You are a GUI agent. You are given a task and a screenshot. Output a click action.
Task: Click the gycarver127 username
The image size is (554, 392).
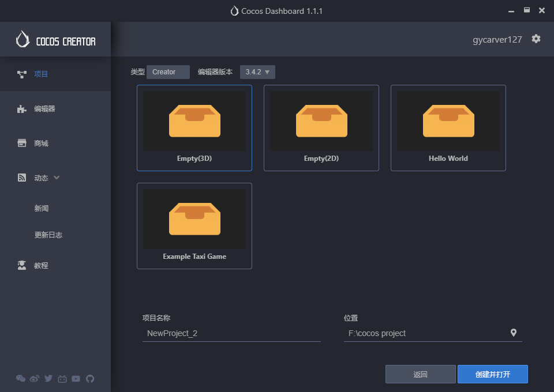pyautogui.click(x=497, y=40)
